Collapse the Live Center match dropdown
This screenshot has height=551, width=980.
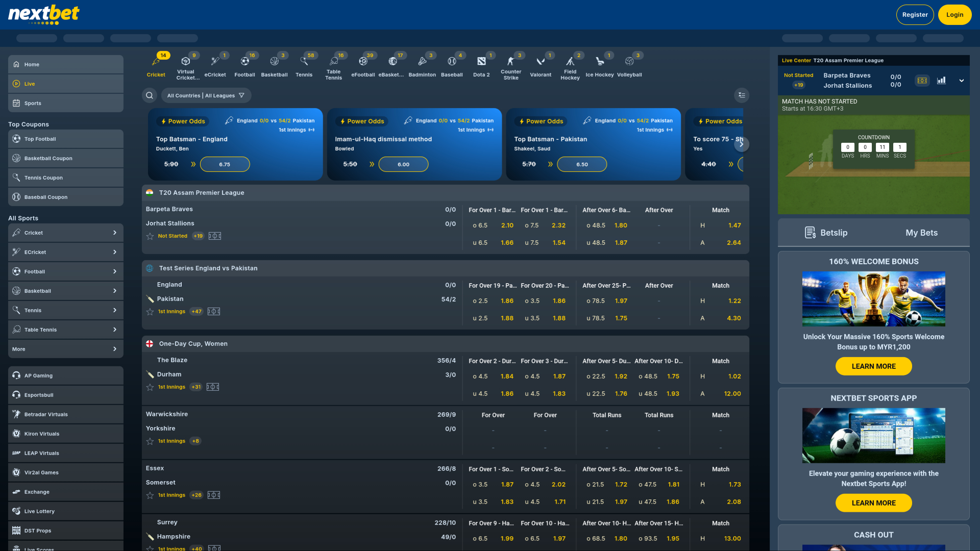(962, 81)
